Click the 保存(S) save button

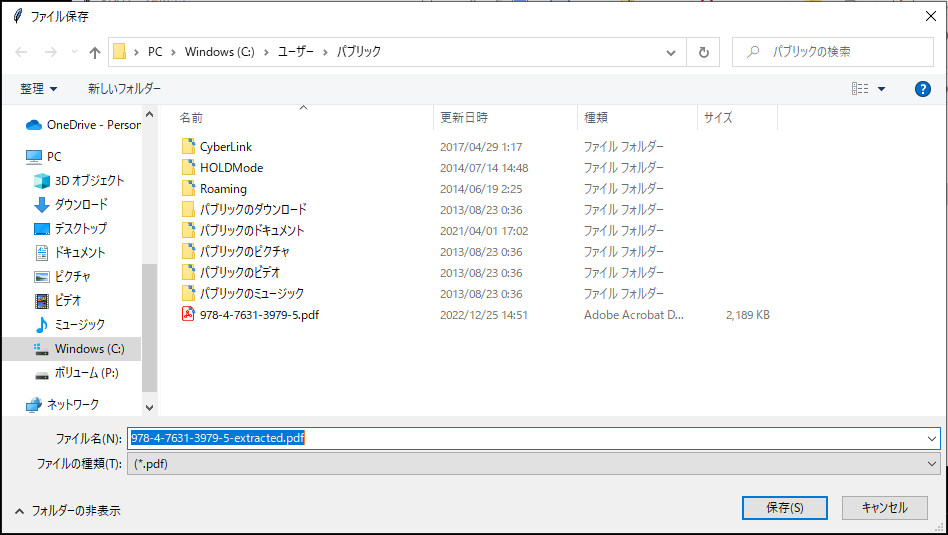point(784,508)
